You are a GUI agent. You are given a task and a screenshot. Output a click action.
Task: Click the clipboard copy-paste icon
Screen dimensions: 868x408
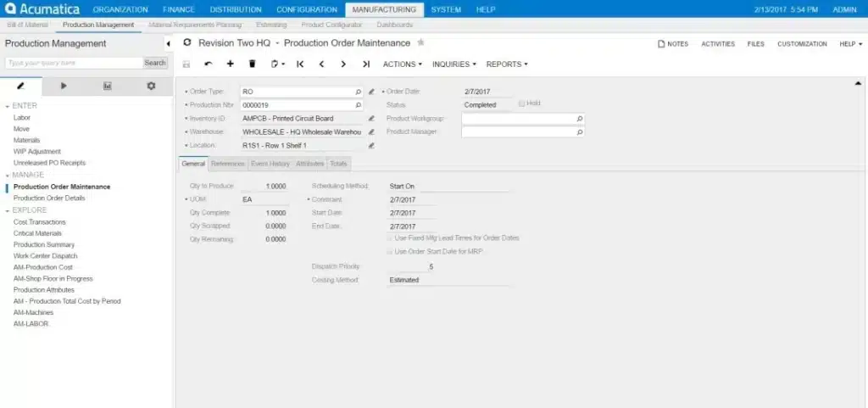(x=277, y=64)
